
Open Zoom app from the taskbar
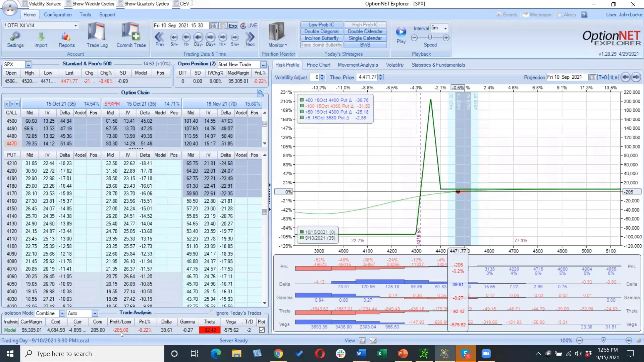486,354
